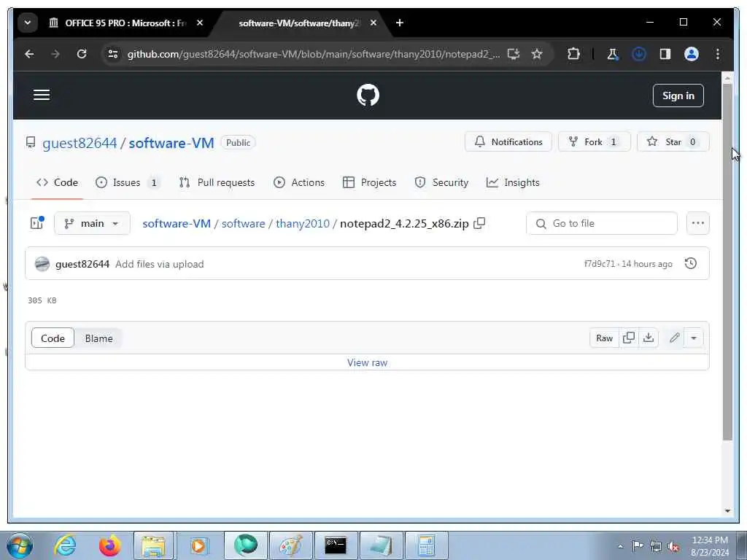Switch to the Security tab

click(441, 182)
